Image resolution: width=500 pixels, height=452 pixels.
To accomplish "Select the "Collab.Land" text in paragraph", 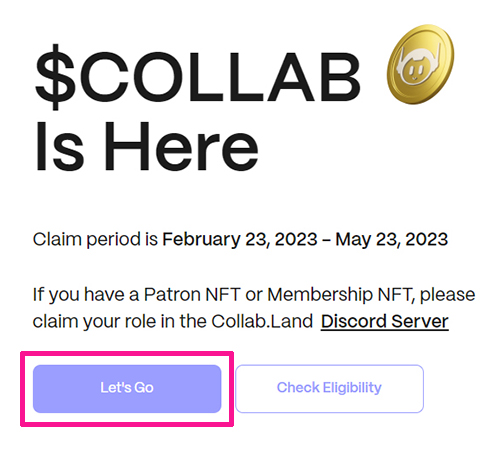I will [x=262, y=322].
